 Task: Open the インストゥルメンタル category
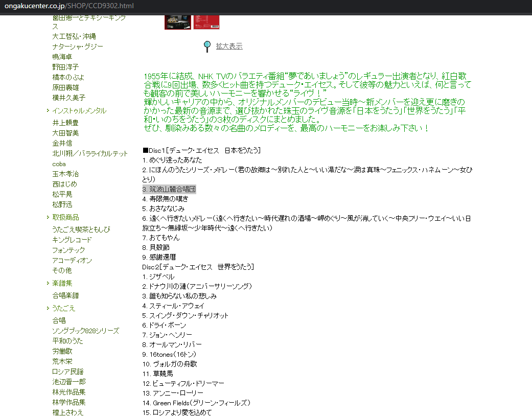coord(79,110)
